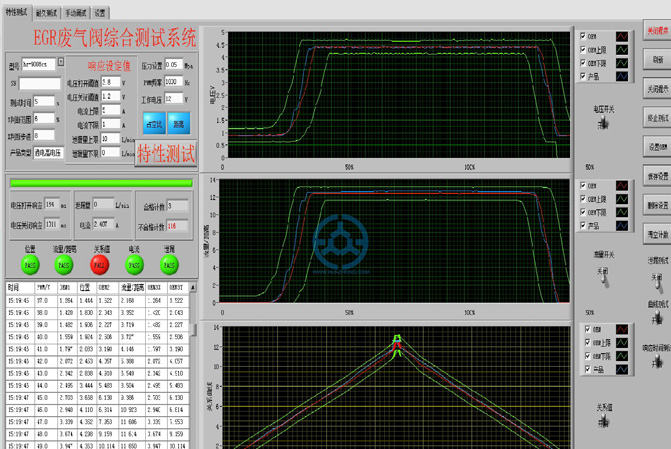671x449 pixels.
Task: Click the red 关系值 FAIL indicator lamp
Action: (99, 265)
